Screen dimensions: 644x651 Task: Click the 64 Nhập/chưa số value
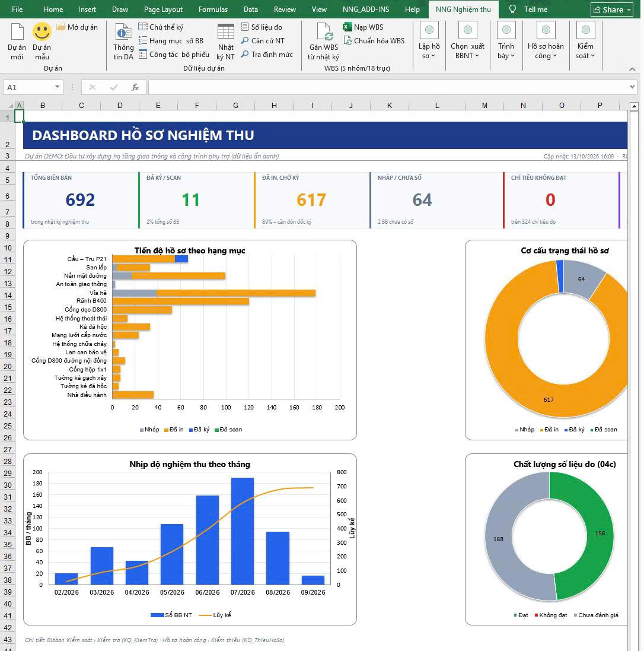click(x=422, y=200)
